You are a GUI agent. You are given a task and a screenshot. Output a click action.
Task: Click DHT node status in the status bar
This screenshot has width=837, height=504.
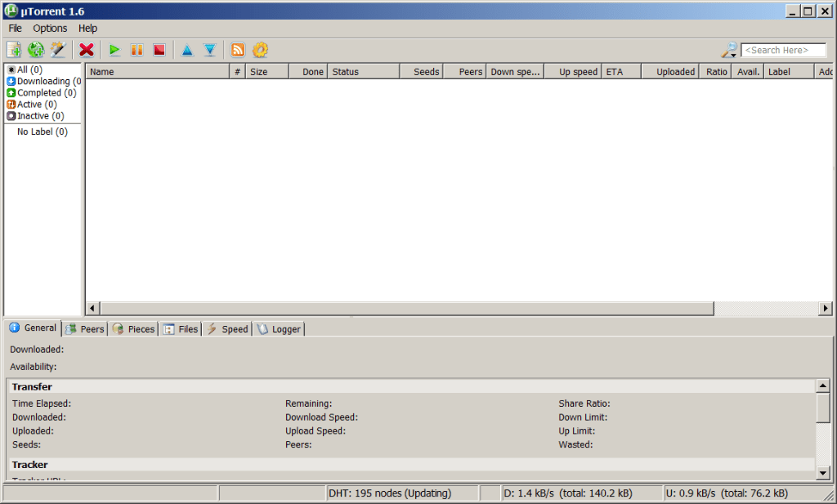[388, 493]
